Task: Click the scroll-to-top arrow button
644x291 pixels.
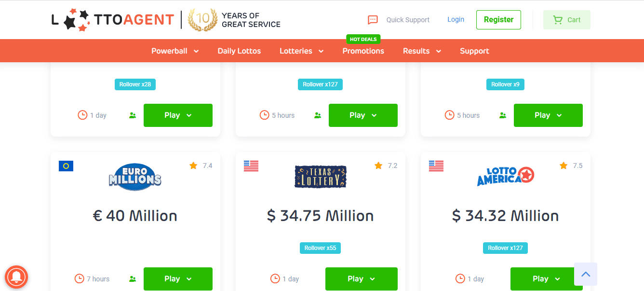Action: [586, 274]
